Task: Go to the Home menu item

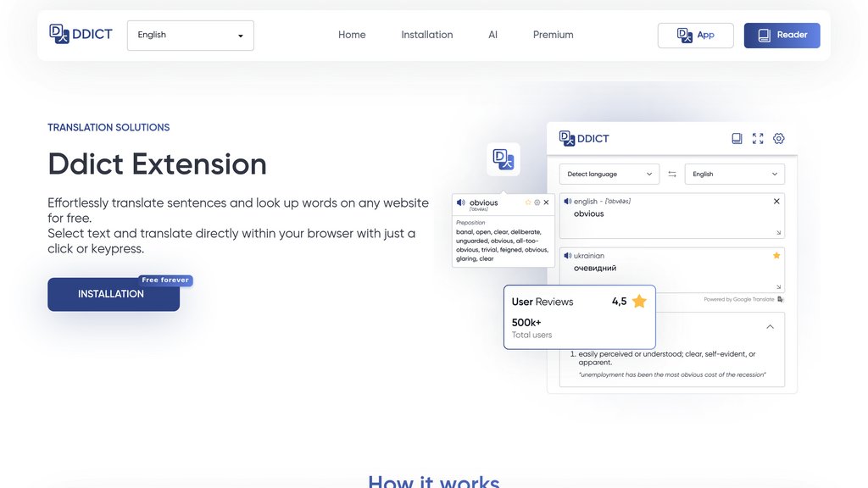Action: coord(352,35)
